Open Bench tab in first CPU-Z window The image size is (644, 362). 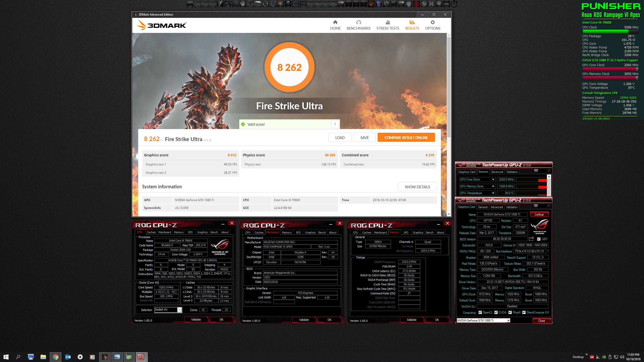tap(214, 232)
